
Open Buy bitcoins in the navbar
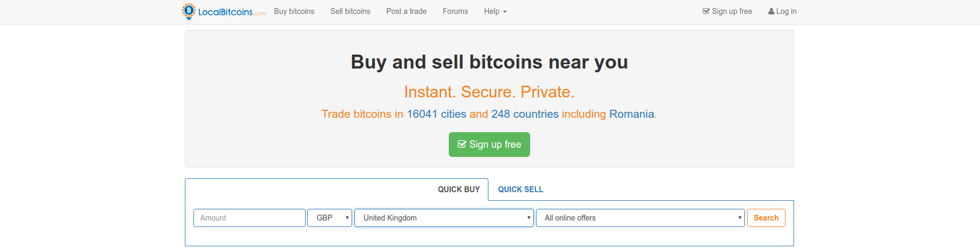coord(294,11)
